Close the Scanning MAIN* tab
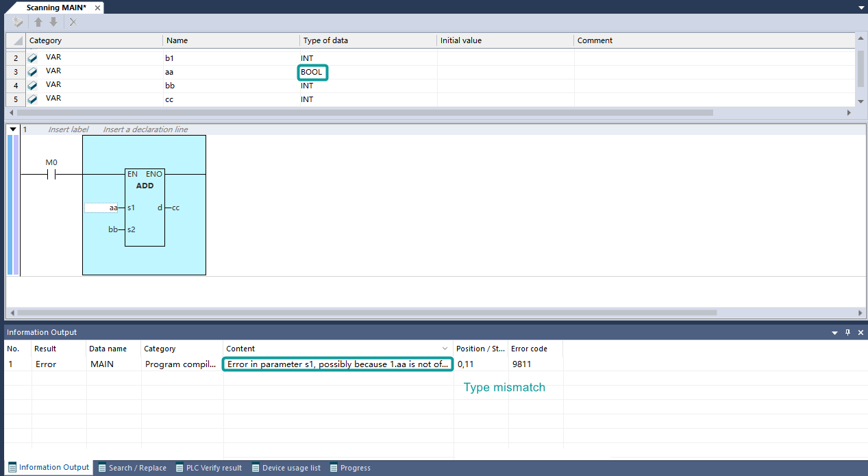Screen dimensions: 868x476 pyautogui.click(x=97, y=8)
